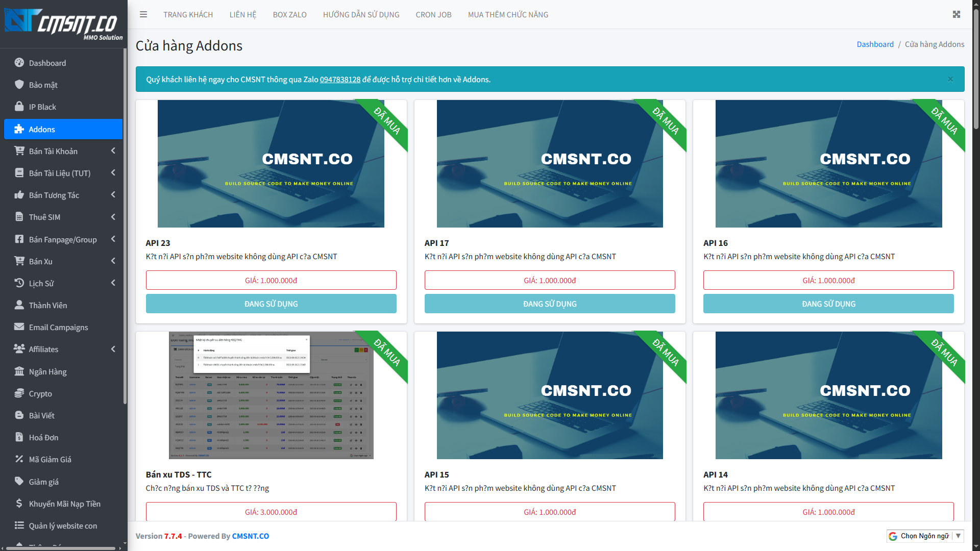Click ĐANG SỬ DỤNG button under API 17

tap(550, 304)
